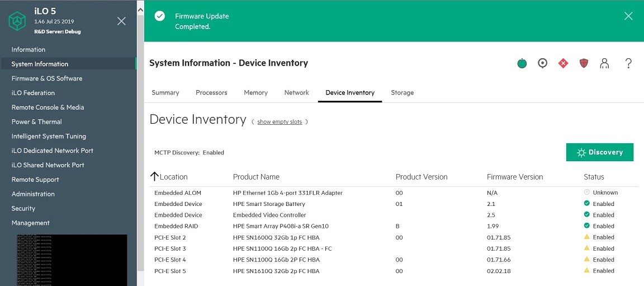Click firmware version 02.02.18
Viewport: 644px width, 286px height.
click(499, 271)
